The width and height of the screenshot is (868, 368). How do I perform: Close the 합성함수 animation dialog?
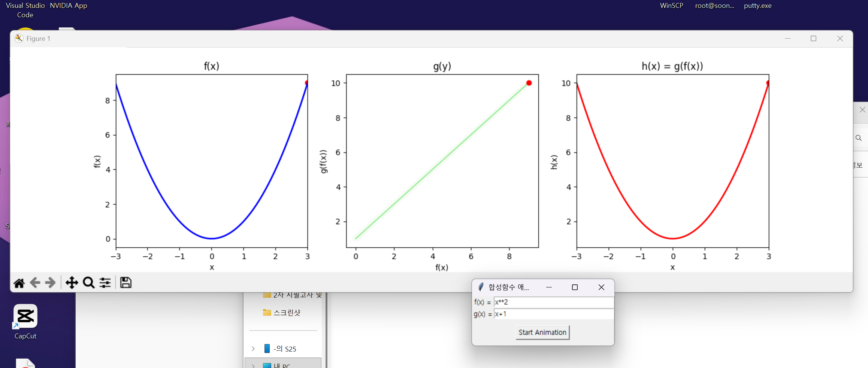coord(601,287)
